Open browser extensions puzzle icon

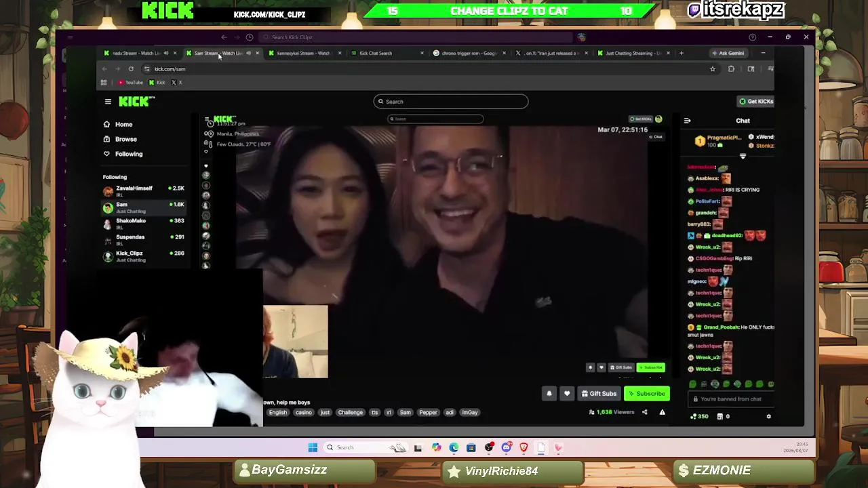[731, 68]
